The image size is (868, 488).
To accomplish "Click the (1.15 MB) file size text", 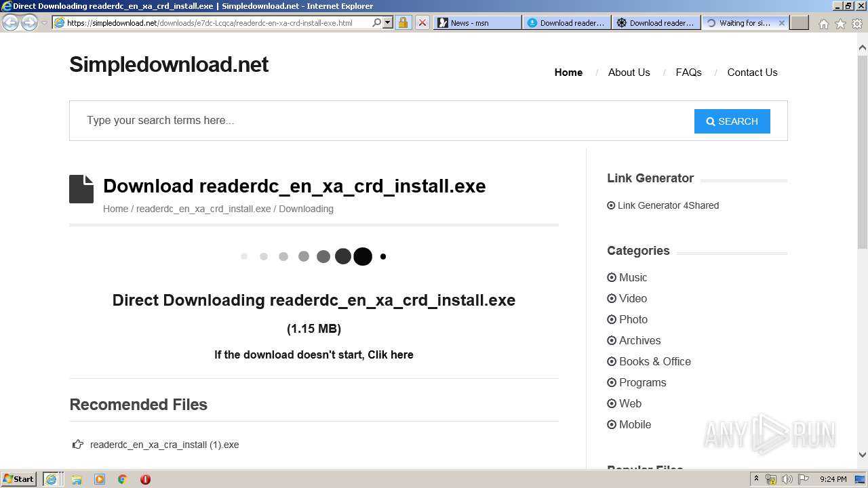I will tap(314, 329).
